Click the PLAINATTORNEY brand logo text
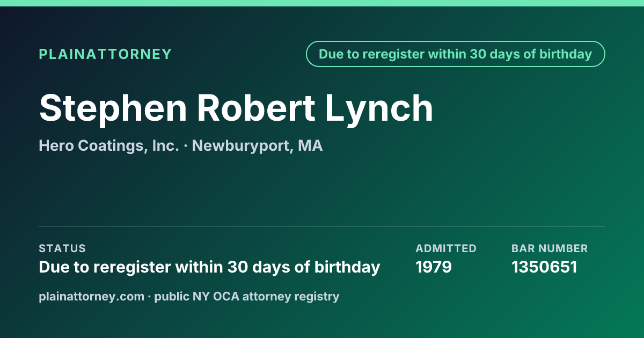The image size is (644, 338). [105, 54]
